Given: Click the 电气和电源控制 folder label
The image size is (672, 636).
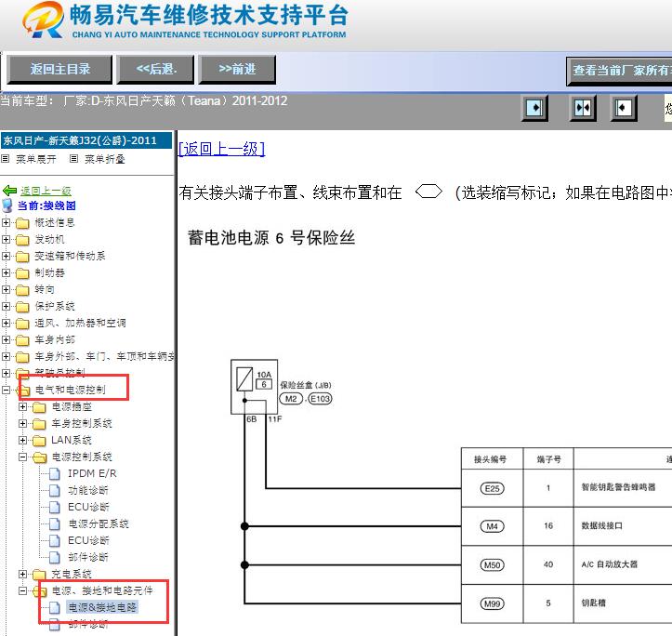Looking at the screenshot, I should 70,390.
